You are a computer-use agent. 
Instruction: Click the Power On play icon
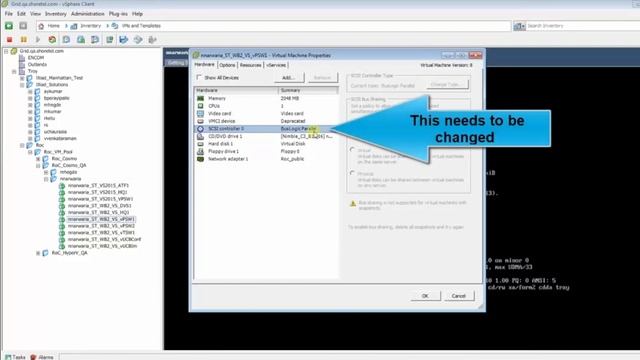(38, 40)
